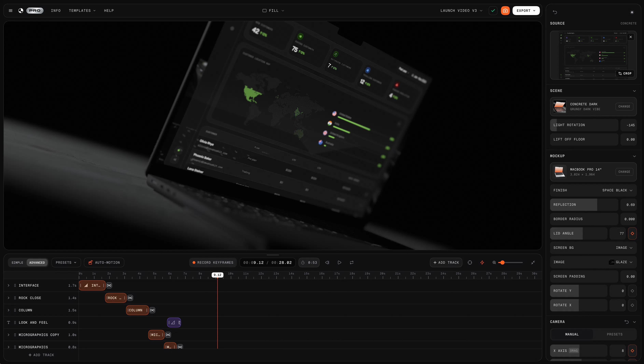This screenshot has height=364, width=644.
Task: Open the Finish Space Black dropdown
Action: [x=593, y=190]
